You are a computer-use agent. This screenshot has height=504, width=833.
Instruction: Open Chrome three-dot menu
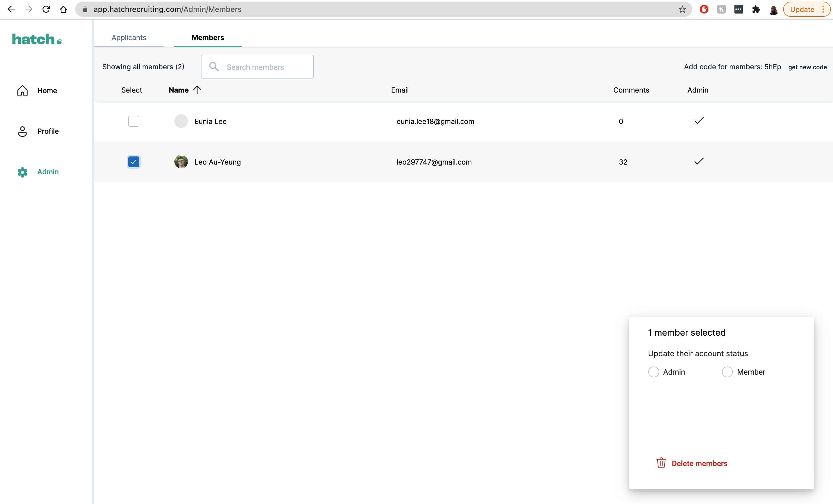click(x=823, y=9)
